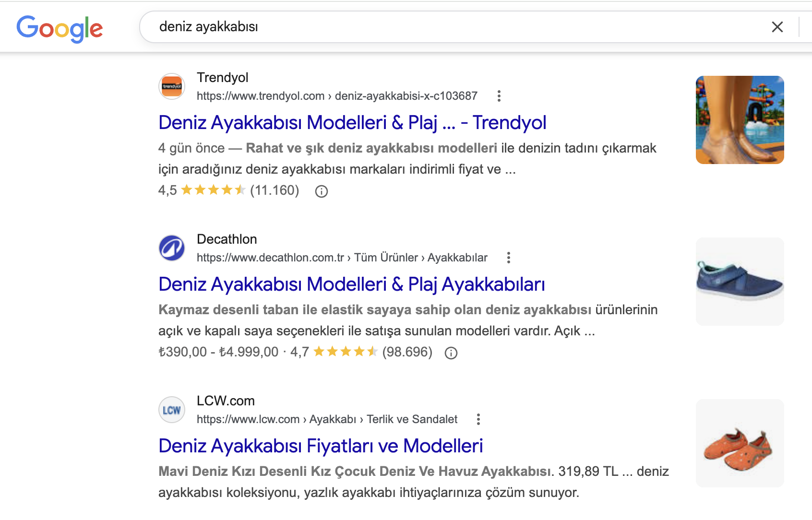Open three-dot menu for LCW result
Viewport: 812px width, 520px height.
[478, 419]
